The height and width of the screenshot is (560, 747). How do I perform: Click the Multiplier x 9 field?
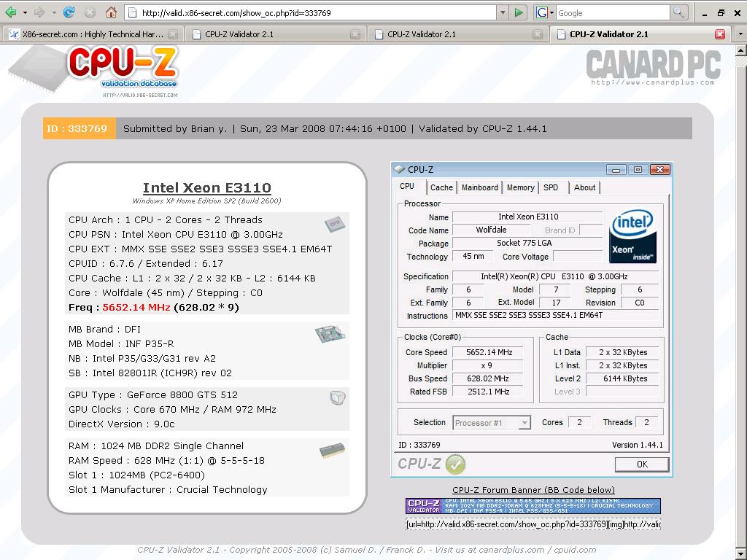488,366
